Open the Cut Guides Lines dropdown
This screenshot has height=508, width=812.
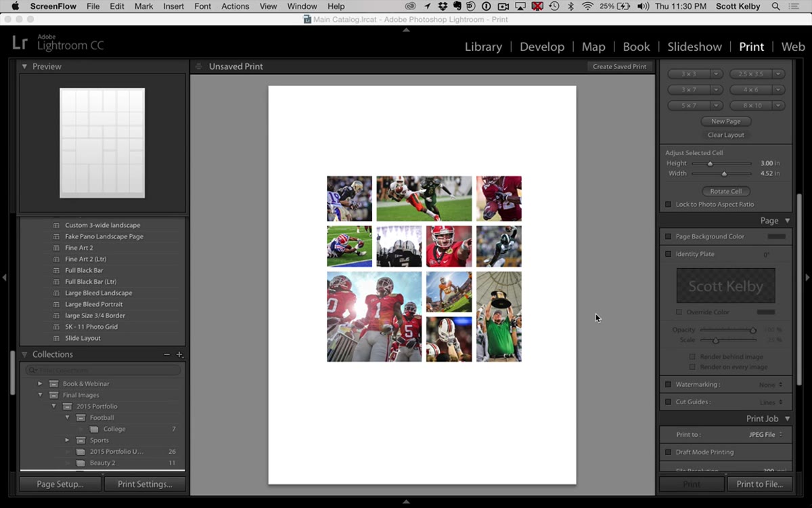[x=771, y=402]
